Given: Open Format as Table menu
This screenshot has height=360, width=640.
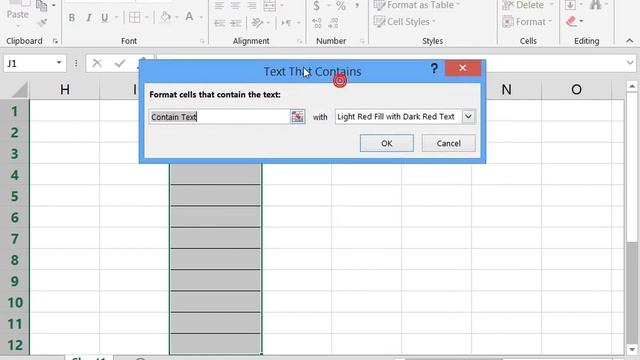Looking at the screenshot, I should click(x=417, y=5).
